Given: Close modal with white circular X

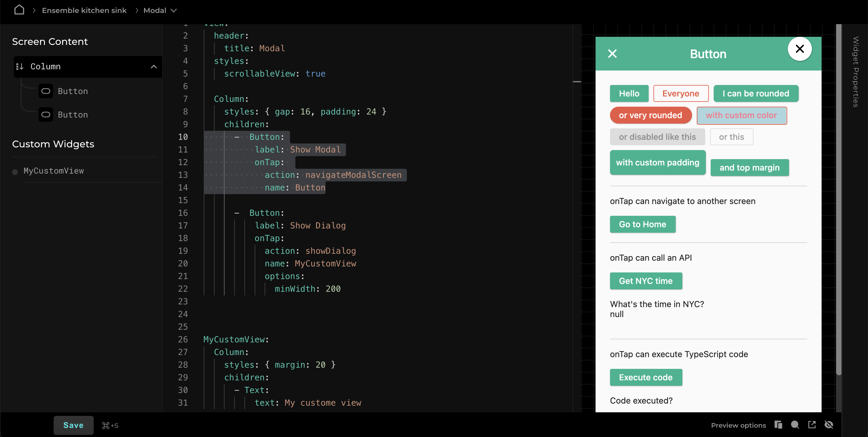Looking at the screenshot, I should click(x=800, y=49).
